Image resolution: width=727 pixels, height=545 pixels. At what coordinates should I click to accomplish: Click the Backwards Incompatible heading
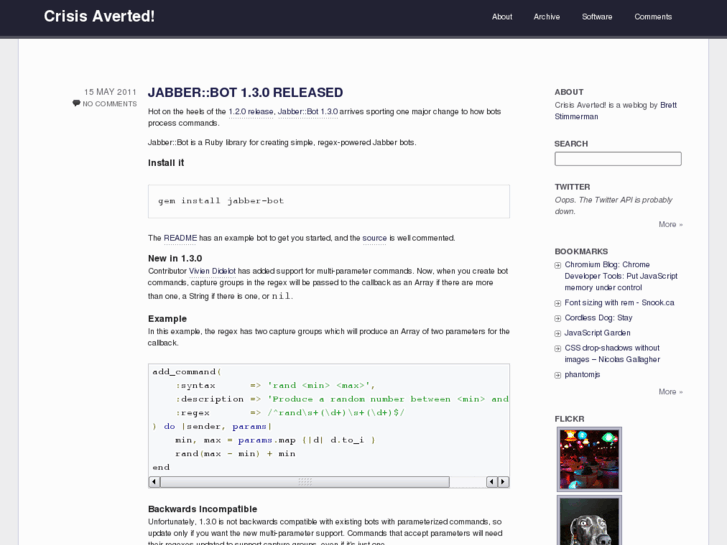(x=203, y=509)
